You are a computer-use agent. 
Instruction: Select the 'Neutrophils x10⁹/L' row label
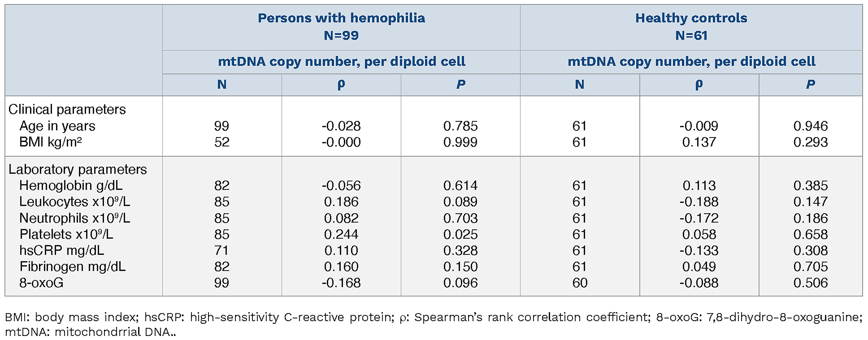[x=74, y=218]
